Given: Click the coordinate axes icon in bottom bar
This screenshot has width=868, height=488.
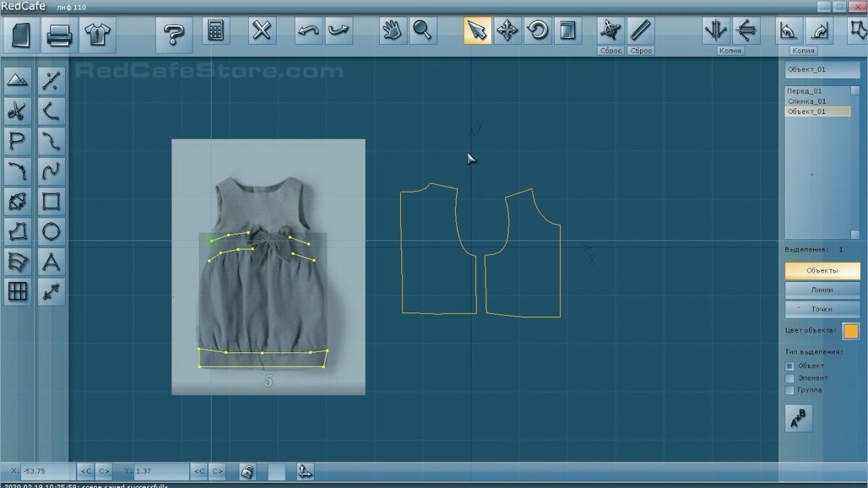Looking at the screenshot, I should 305,471.
